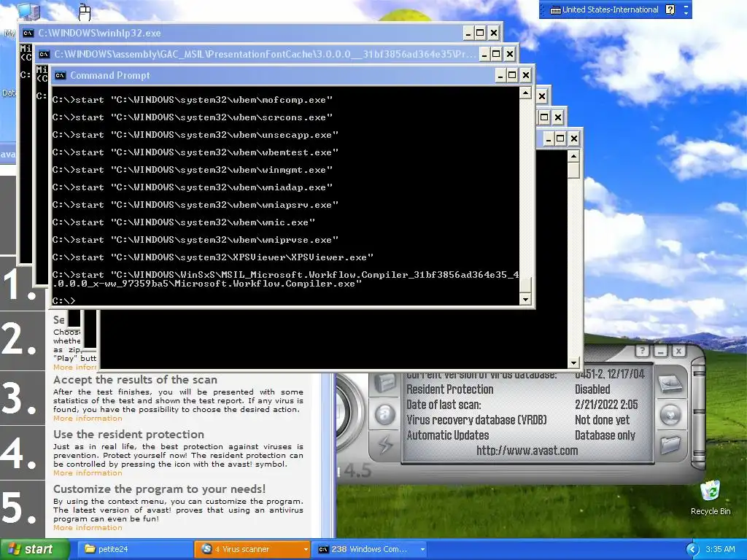Open the Recycle Bin desktop icon
This screenshot has height=560, width=747.
[711, 497]
